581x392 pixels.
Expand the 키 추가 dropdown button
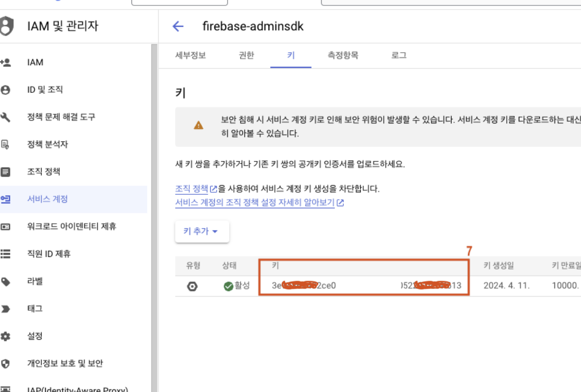coord(202,231)
